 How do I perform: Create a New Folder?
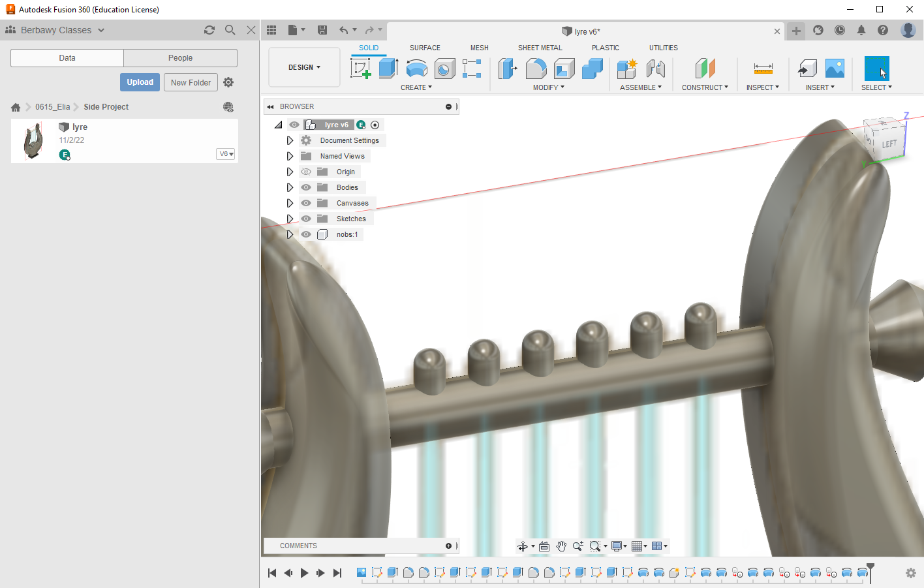[x=191, y=82]
